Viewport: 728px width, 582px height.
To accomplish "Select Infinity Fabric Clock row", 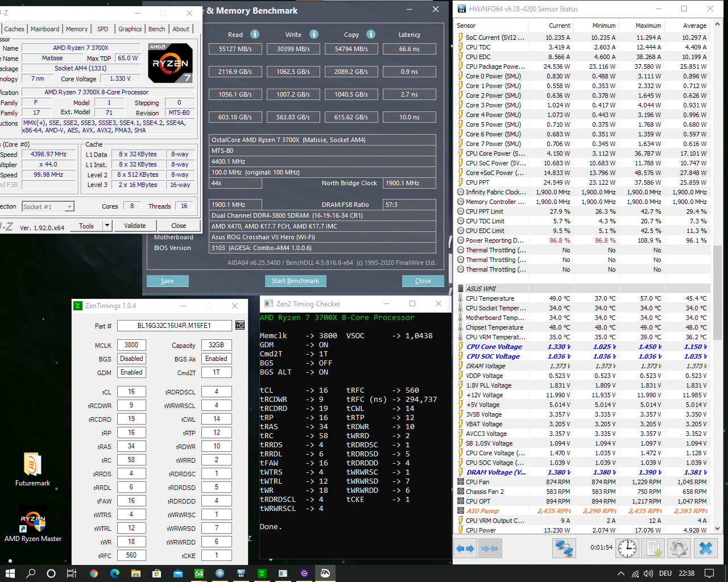I will [582, 192].
